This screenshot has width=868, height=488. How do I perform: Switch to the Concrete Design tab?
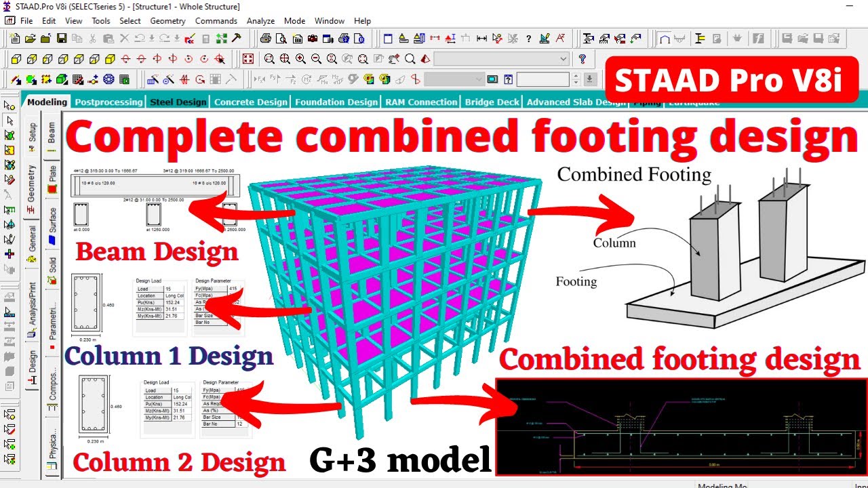(251, 102)
